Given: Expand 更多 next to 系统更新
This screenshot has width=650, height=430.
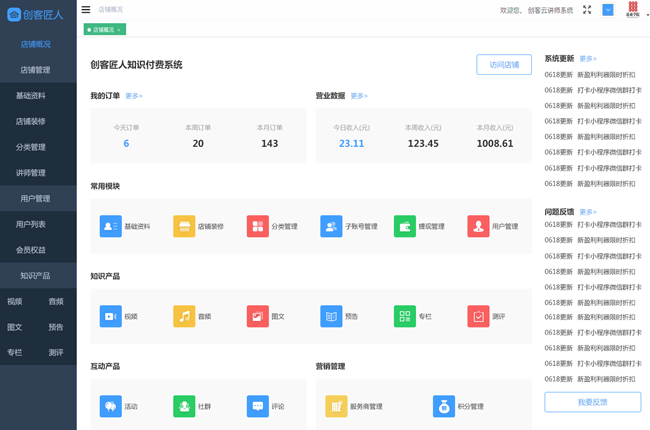Looking at the screenshot, I should [588, 59].
